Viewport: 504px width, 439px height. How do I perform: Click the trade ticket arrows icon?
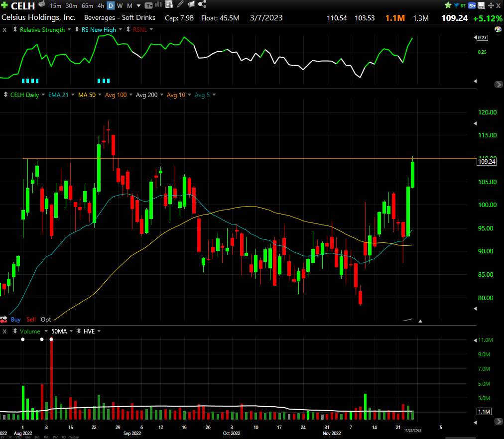tap(4, 319)
